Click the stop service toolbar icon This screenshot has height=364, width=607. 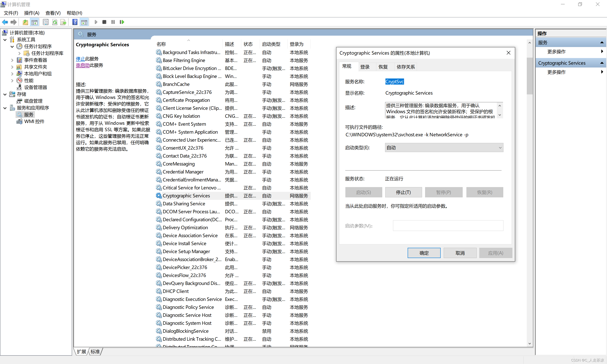point(104,22)
